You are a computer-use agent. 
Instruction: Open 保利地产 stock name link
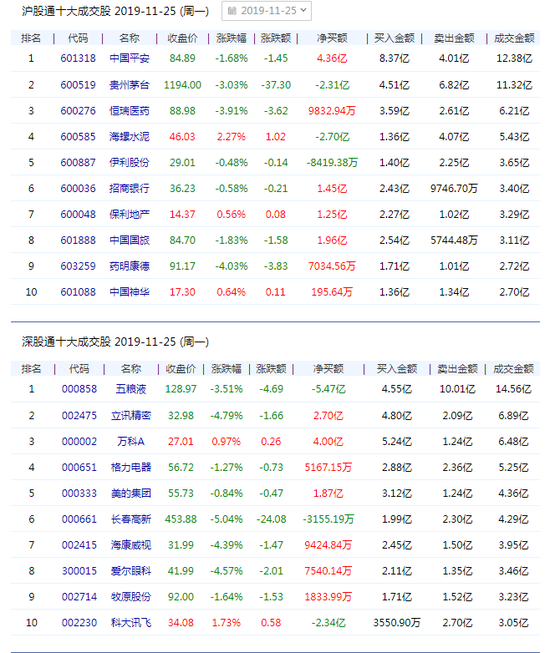tap(129, 214)
